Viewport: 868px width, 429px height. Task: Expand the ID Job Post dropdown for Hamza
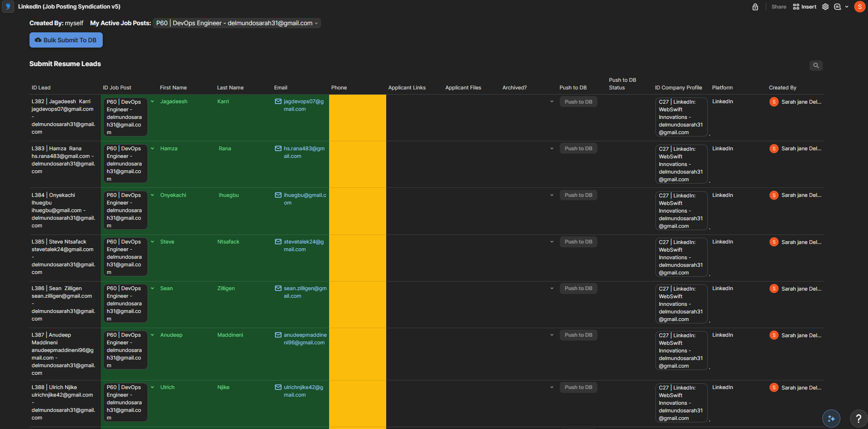click(153, 148)
